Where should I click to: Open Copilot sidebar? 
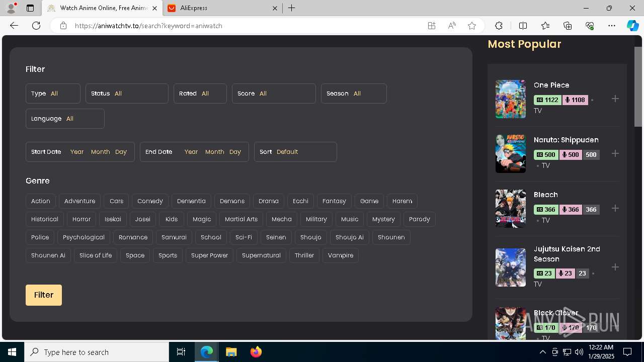point(633,26)
